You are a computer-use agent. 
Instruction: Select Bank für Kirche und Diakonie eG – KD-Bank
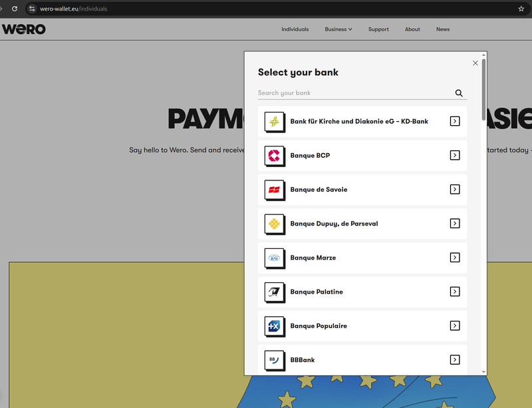click(x=359, y=121)
